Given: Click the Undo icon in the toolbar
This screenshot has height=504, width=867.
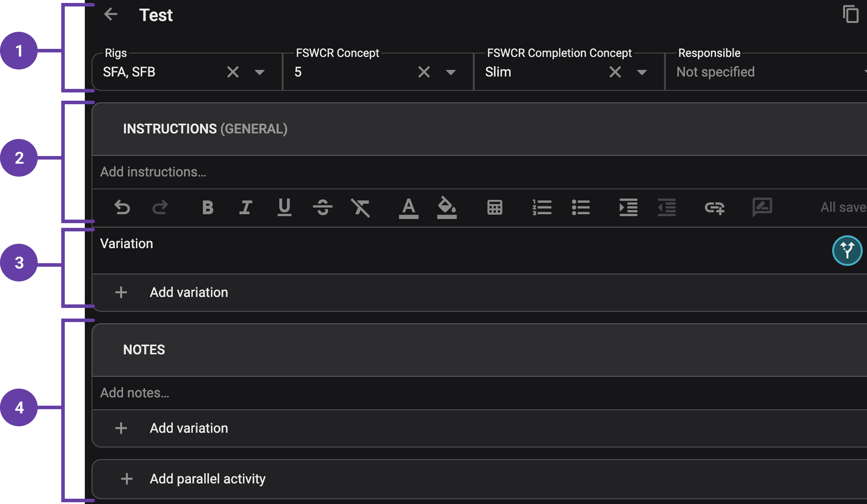Looking at the screenshot, I should [x=123, y=208].
